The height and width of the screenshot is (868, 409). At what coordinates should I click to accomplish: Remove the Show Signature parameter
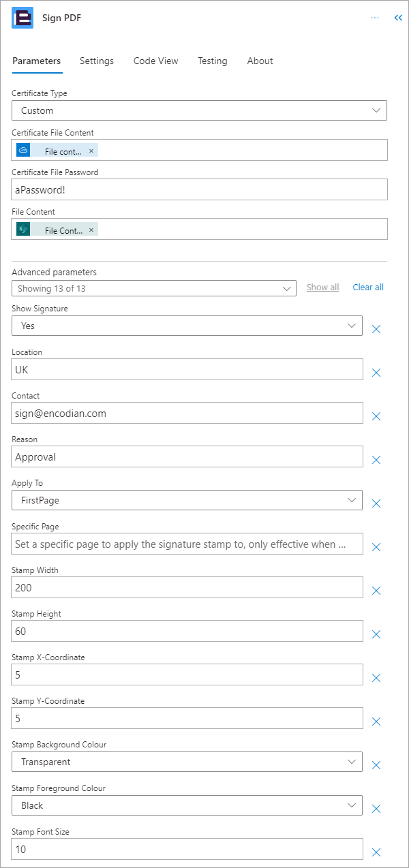pos(376,329)
